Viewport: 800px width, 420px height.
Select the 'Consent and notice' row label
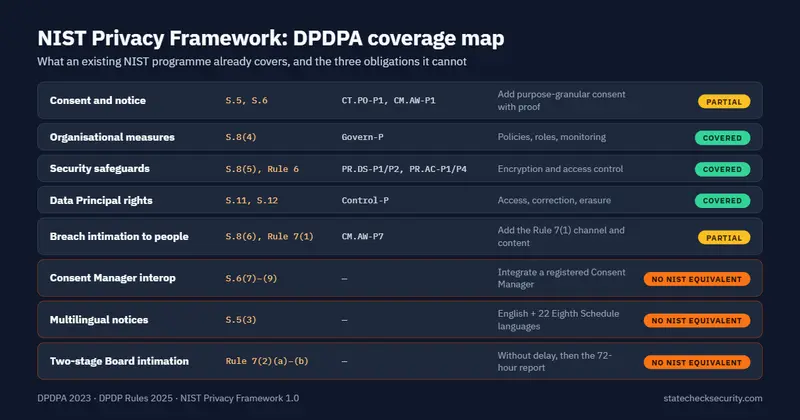[97, 101]
